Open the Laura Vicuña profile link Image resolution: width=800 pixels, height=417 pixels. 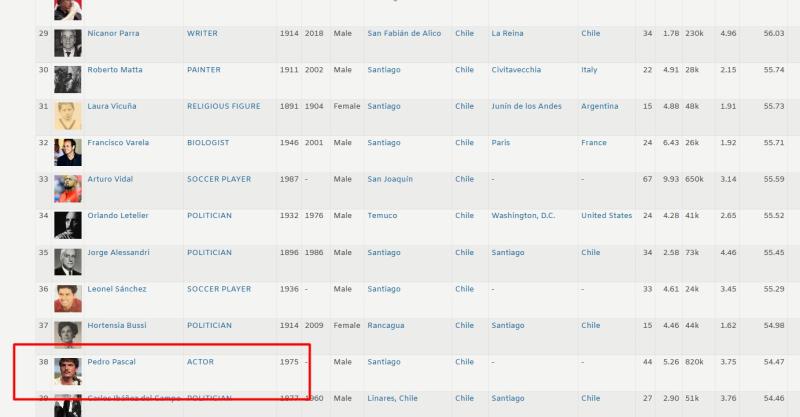click(x=112, y=106)
